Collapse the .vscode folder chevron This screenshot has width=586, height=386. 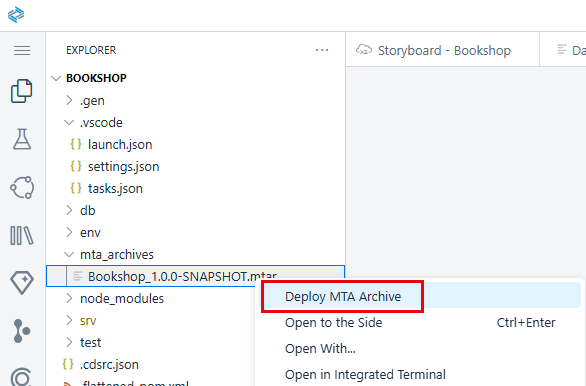pos(69,122)
